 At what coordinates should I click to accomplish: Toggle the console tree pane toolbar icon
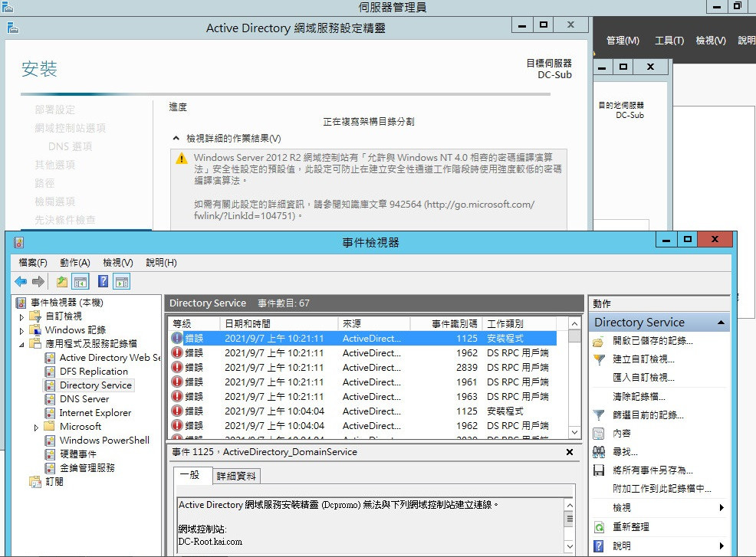coord(81,281)
